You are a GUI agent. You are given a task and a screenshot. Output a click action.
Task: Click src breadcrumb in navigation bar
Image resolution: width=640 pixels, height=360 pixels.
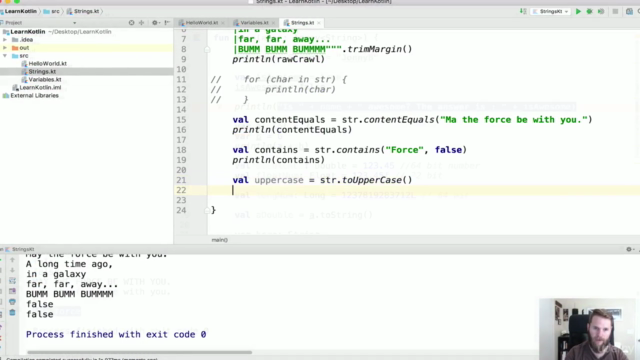tap(52, 11)
